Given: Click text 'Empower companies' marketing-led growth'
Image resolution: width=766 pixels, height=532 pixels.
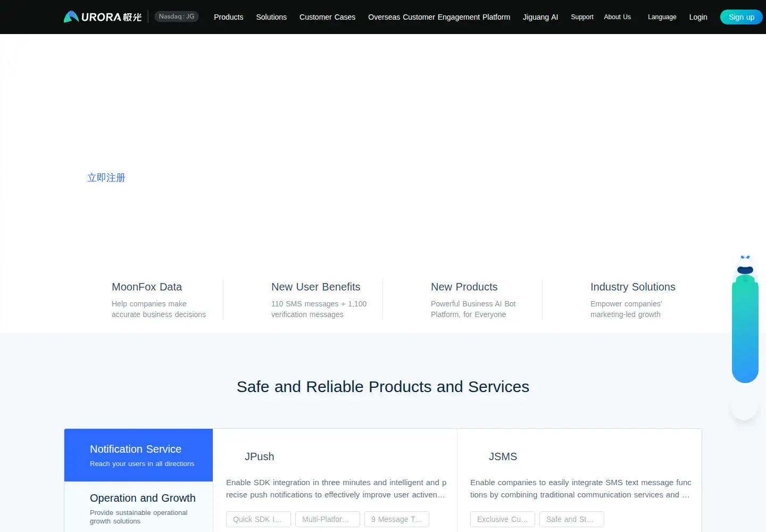Looking at the screenshot, I should coord(626,309).
